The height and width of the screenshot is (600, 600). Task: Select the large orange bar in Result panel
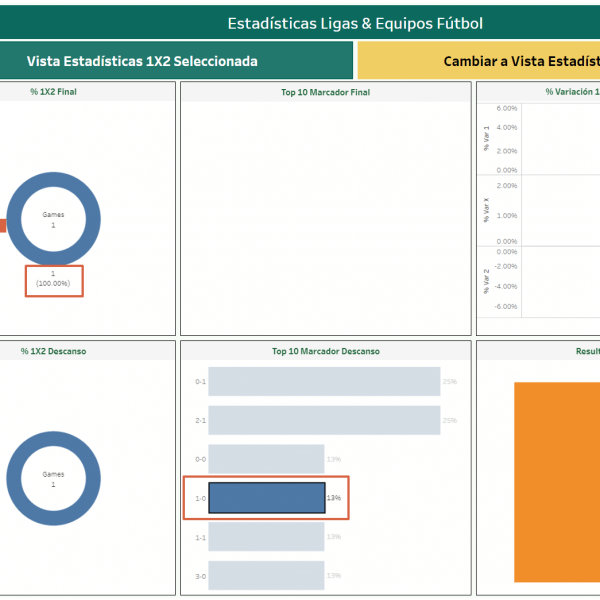click(x=556, y=481)
